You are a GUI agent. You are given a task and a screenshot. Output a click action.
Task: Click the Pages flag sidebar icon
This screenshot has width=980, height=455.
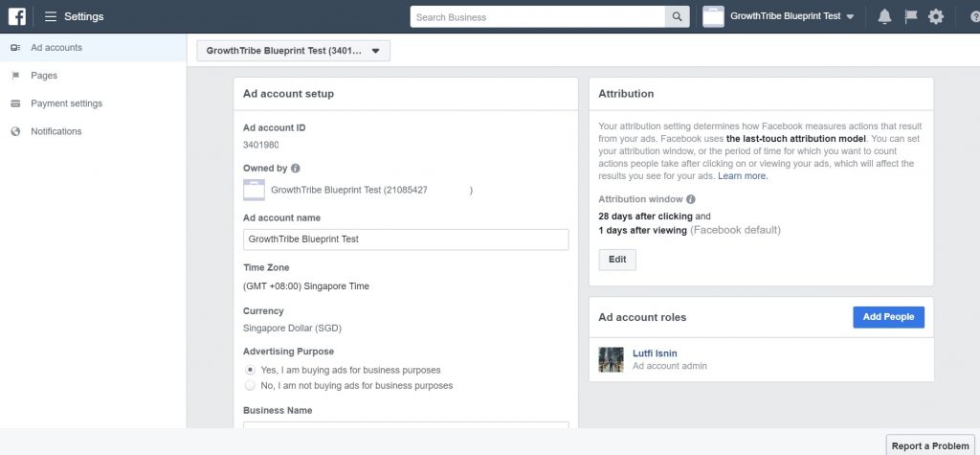[x=15, y=76]
